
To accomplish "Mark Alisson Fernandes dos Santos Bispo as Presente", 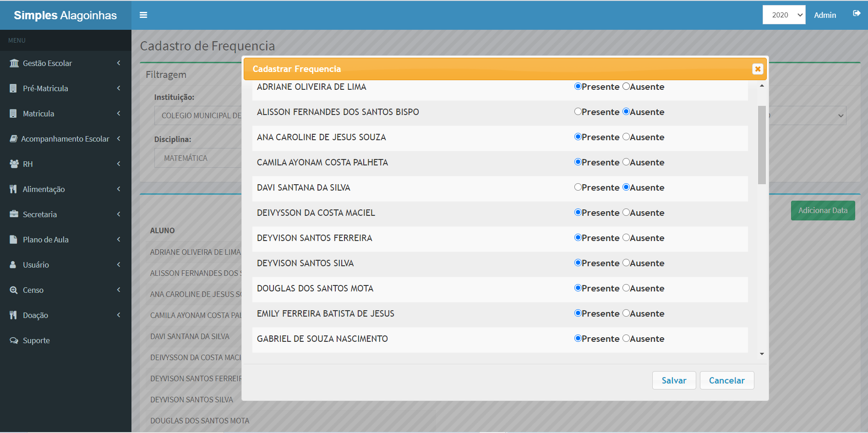I will (x=578, y=112).
